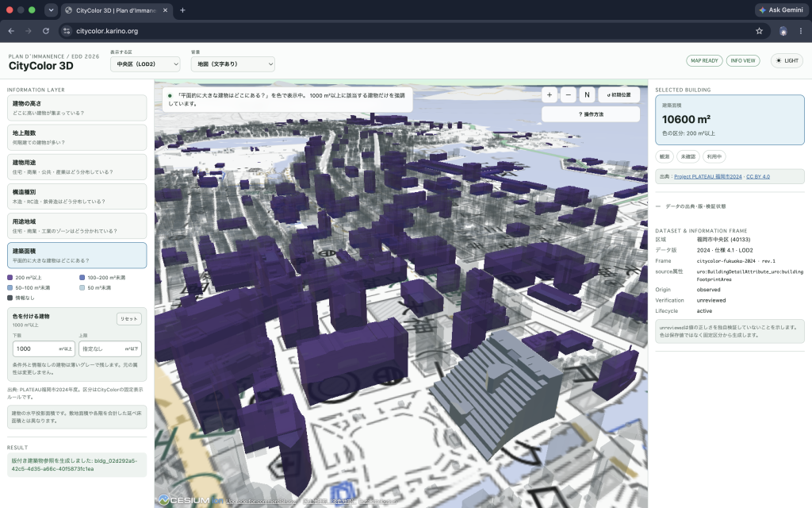Select the 建築面積 information layer
The height and width of the screenshot is (508, 812).
(x=77, y=256)
